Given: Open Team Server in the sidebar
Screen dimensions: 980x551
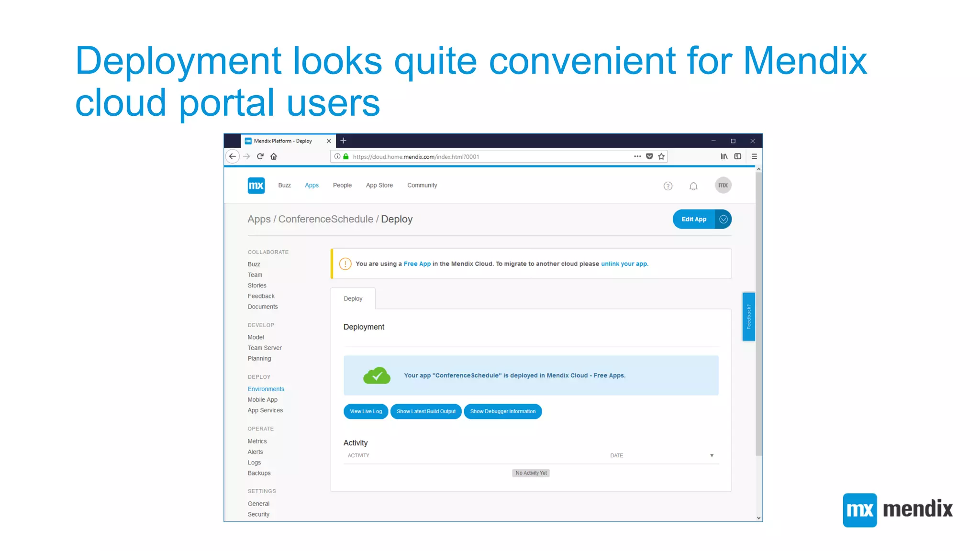Looking at the screenshot, I should (x=265, y=348).
